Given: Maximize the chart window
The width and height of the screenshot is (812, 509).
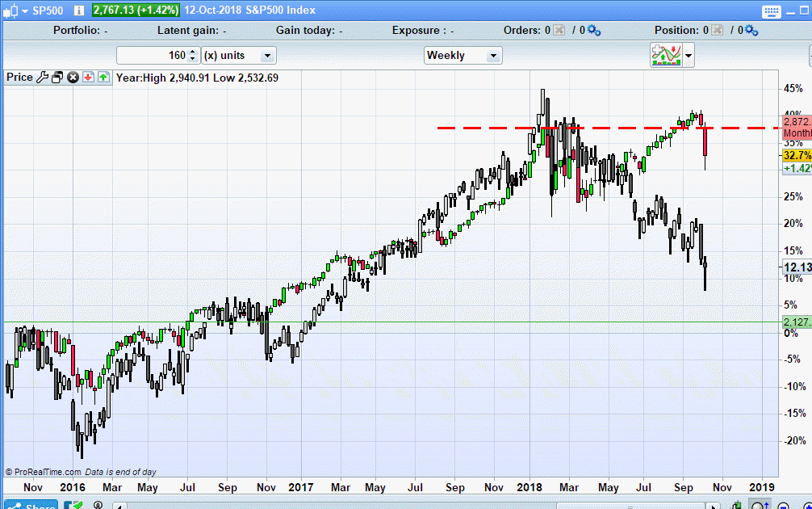Looking at the screenshot, I should pos(806,11).
